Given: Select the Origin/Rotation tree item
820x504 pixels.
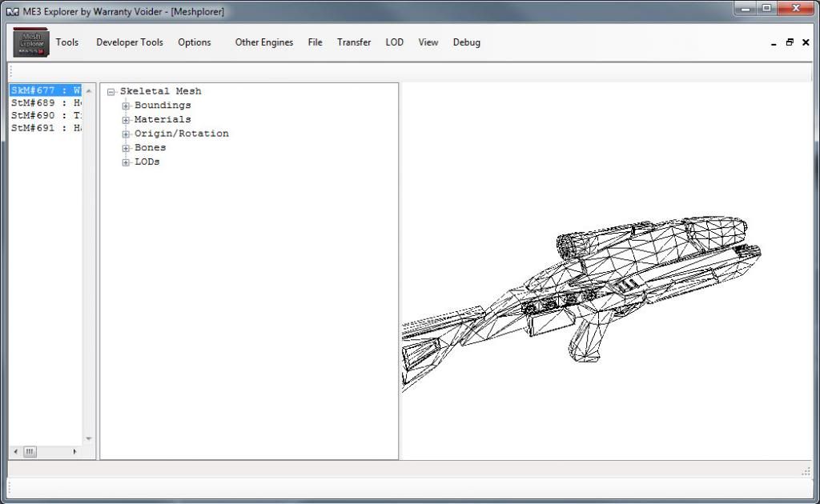Looking at the screenshot, I should click(182, 134).
